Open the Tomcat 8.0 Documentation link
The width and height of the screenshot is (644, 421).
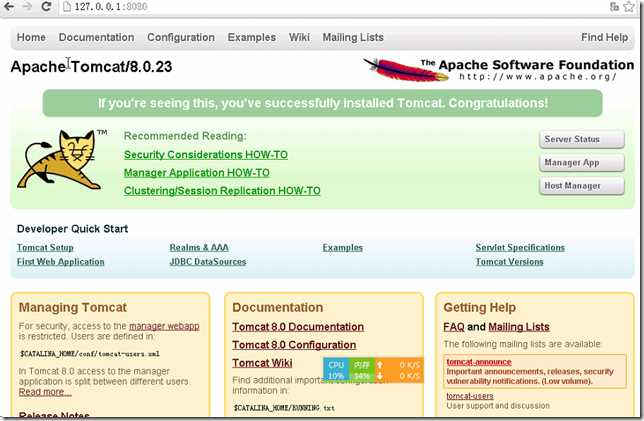tap(298, 327)
